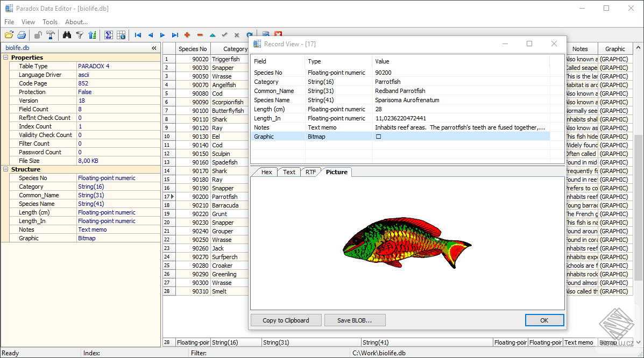Jump to the last record
The image size is (644, 358).
pyautogui.click(x=175, y=34)
